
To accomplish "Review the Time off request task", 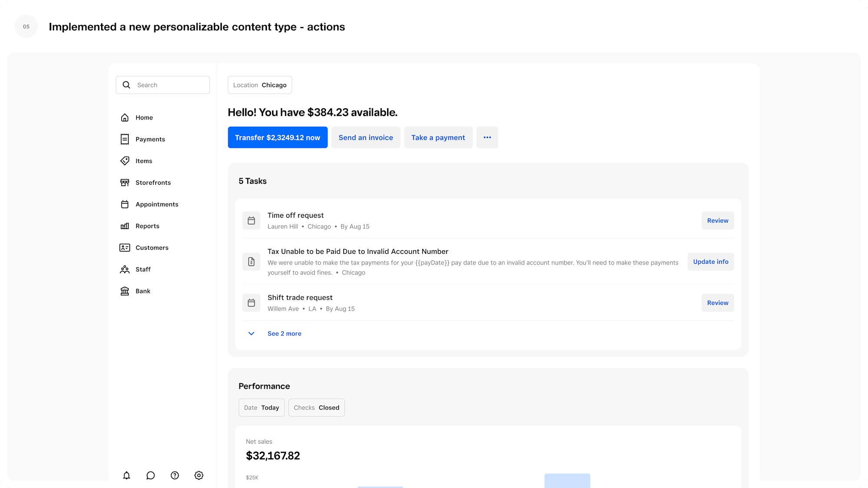I will coord(718,221).
